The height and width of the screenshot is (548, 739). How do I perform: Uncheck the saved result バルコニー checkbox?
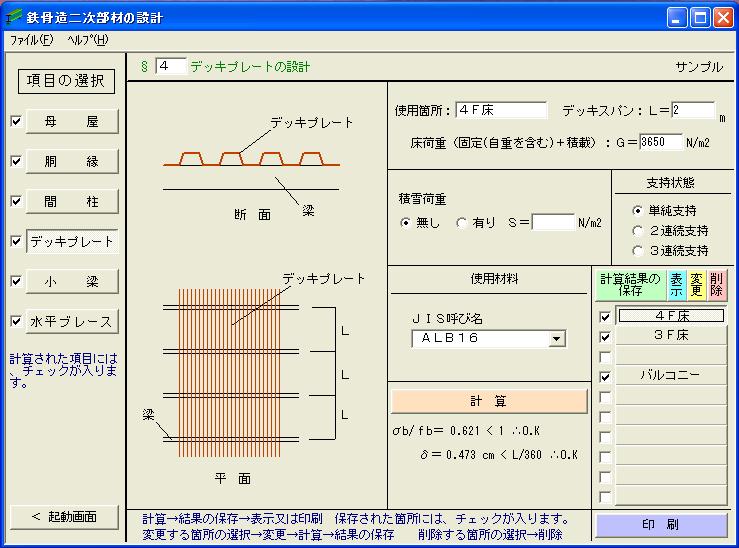pos(605,377)
